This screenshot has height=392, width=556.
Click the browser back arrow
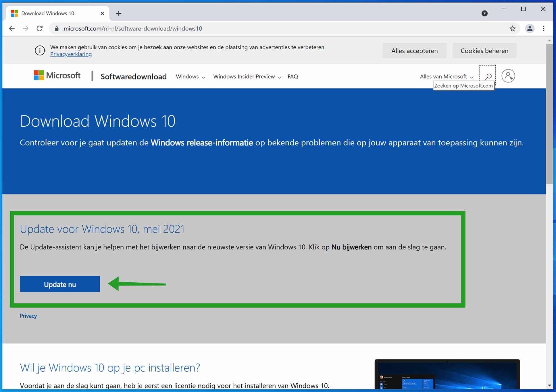(x=12, y=28)
